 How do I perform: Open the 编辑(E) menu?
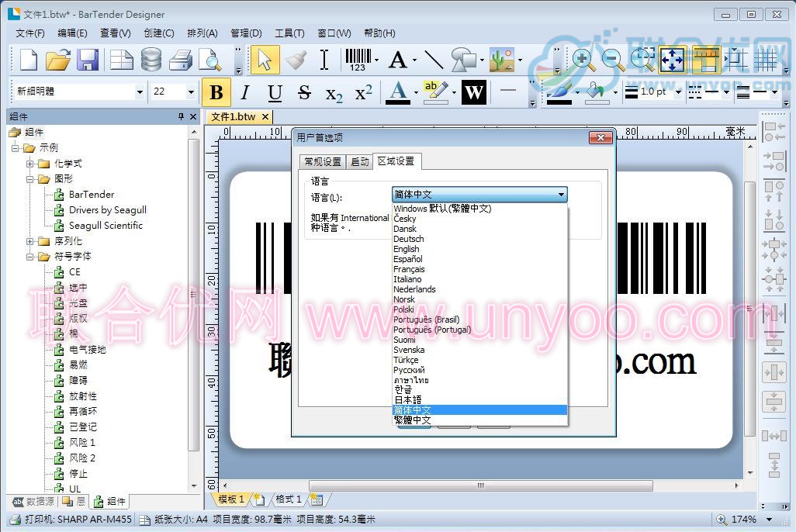73,33
